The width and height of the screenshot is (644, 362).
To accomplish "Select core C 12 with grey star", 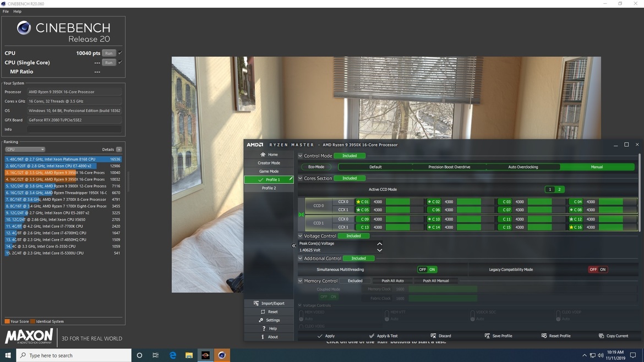I will pos(576,219).
